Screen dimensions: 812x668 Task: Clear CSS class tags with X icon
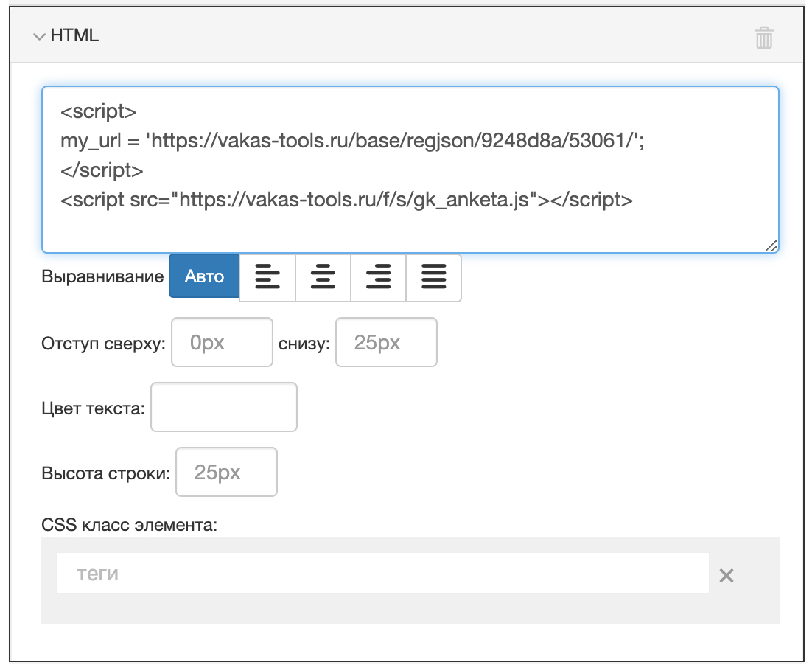point(727,576)
